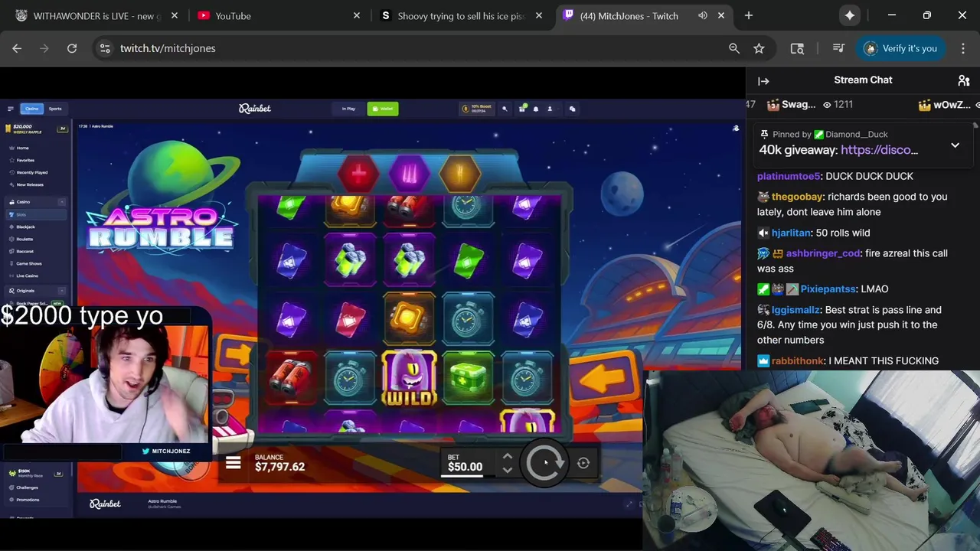
Task: Open Rainbet notifications bell
Action: point(536,109)
